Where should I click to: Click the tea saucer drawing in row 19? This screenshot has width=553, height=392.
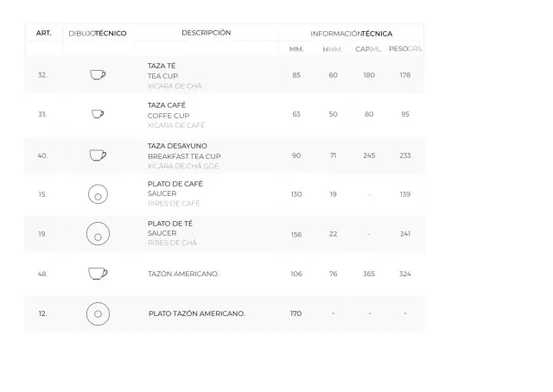(x=98, y=234)
